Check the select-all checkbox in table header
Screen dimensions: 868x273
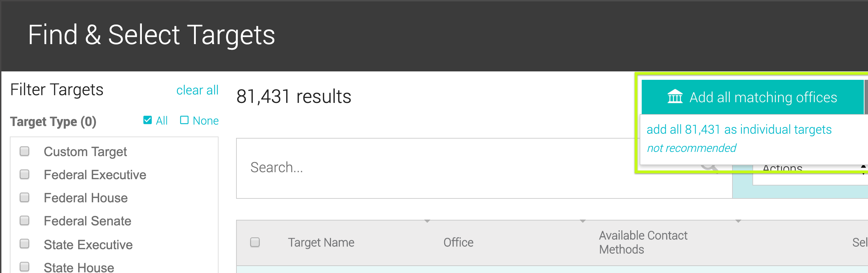pos(255,242)
